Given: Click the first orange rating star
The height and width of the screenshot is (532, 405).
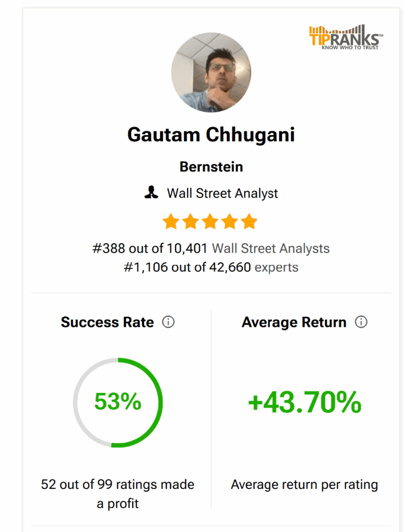Looking at the screenshot, I should coord(171,222).
